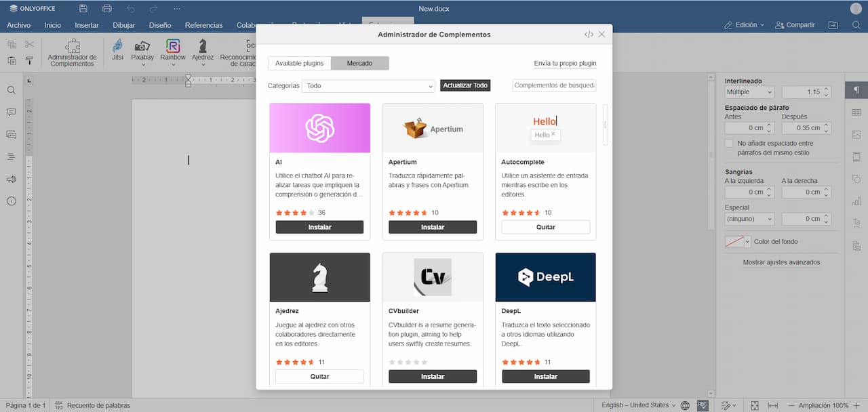This screenshot has height=412, width=868.
Task: Click the Compartir share button
Action: (795, 25)
